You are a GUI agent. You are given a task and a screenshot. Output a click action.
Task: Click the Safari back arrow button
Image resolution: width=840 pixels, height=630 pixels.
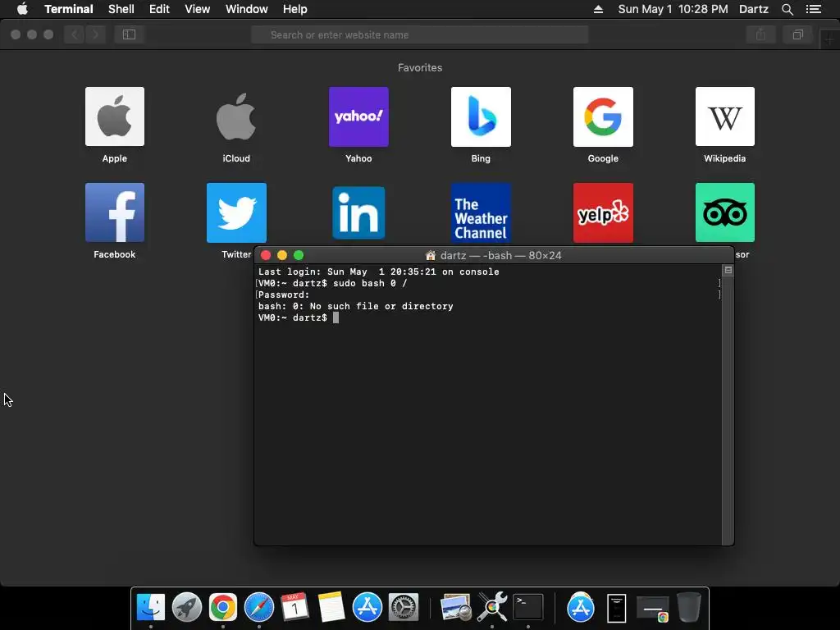click(x=75, y=34)
